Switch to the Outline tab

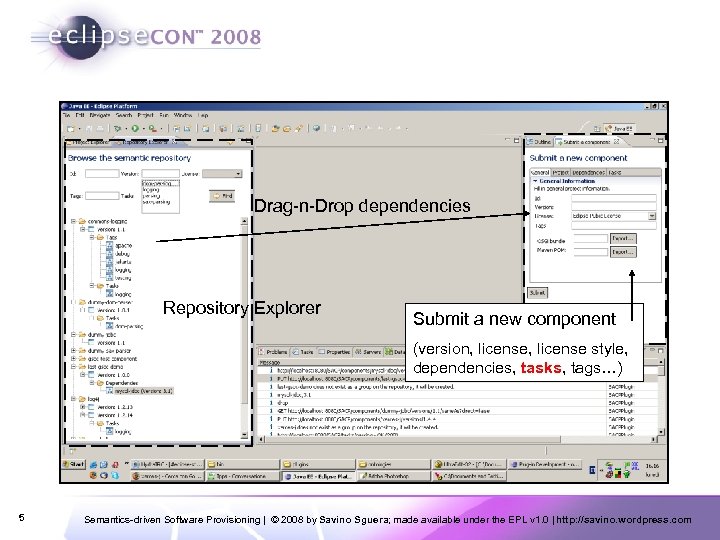(540, 142)
